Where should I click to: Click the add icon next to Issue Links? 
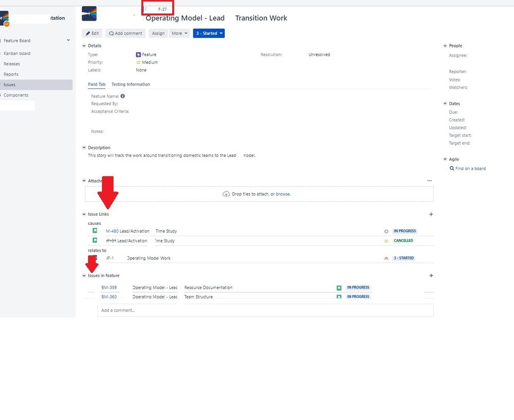[431, 214]
